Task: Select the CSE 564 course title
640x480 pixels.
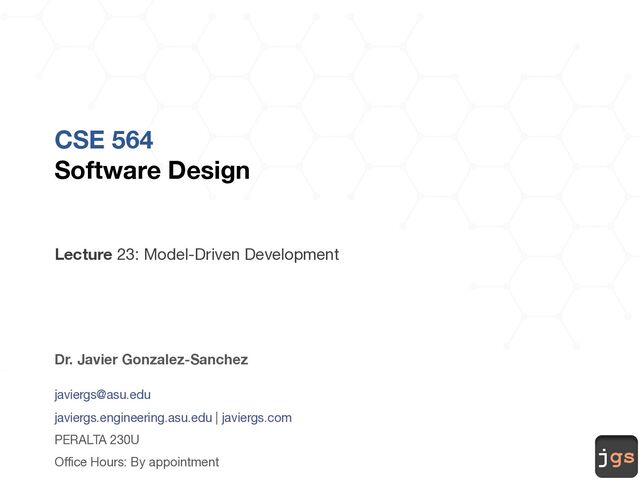Action: tap(104, 140)
